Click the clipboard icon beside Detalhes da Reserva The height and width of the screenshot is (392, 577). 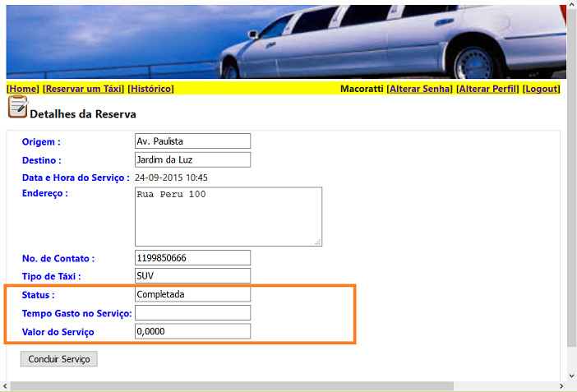click(17, 107)
